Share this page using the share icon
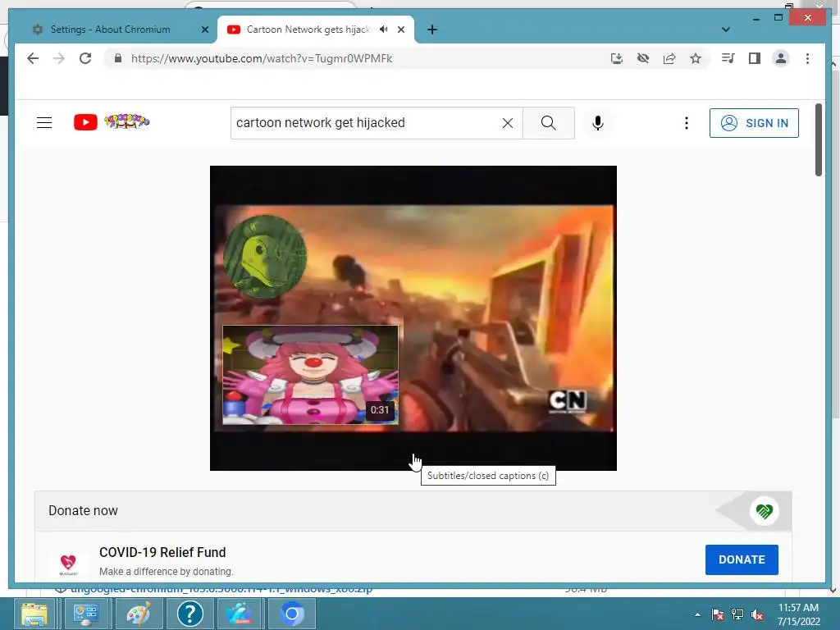Image resolution: width=840 pixels, height=630 pixels. click(x=669, y=58)
